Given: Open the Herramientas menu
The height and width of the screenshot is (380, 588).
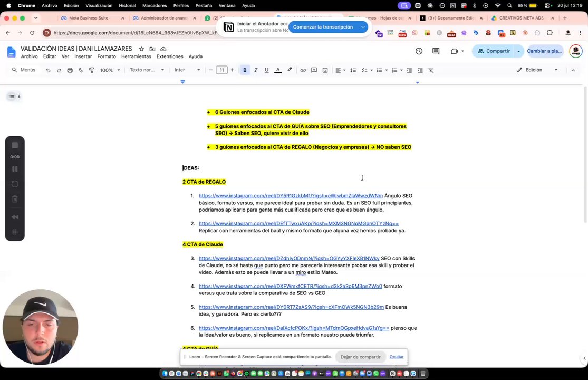Looking at the screenshot, I should [136, 56].
